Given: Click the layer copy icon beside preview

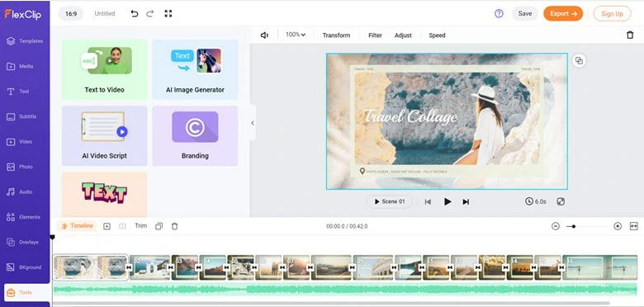Looking at the screenshot, I should click(x=579, y=61).
